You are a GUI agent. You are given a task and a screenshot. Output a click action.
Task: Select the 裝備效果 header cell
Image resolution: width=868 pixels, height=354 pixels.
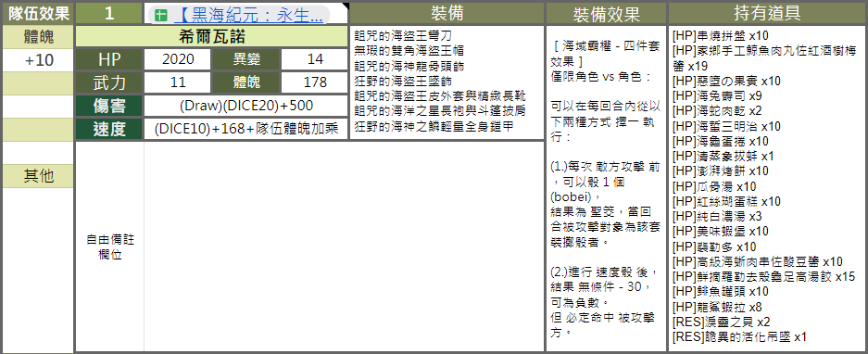[x=606, y=14]
